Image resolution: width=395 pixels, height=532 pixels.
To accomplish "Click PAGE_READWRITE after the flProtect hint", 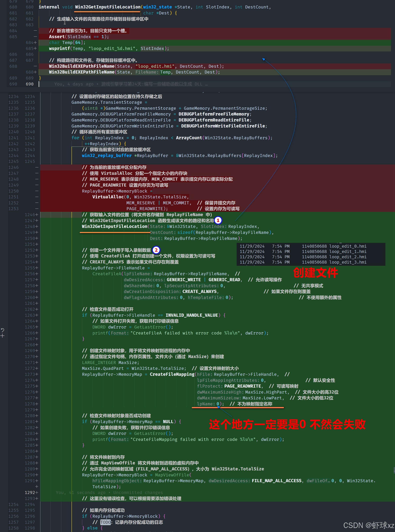I will coord(242,386).
